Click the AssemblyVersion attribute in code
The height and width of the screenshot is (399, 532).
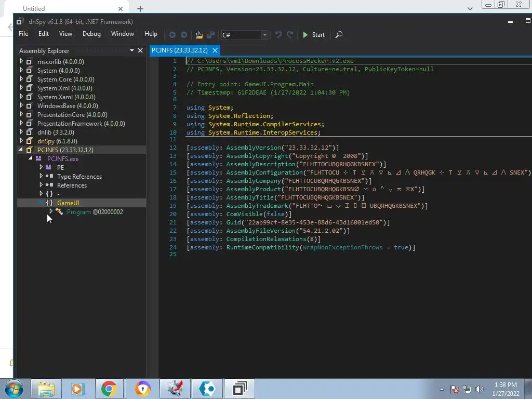click(x=255, y=148)
